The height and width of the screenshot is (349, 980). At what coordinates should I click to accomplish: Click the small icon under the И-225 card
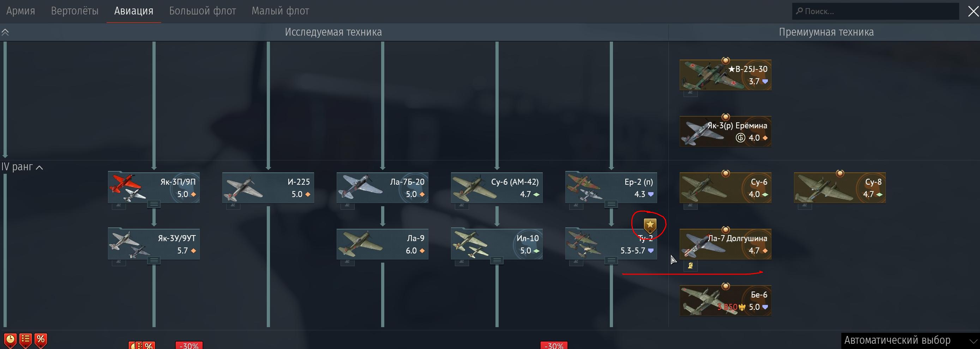pyautogui.click(x=233, y=206)
